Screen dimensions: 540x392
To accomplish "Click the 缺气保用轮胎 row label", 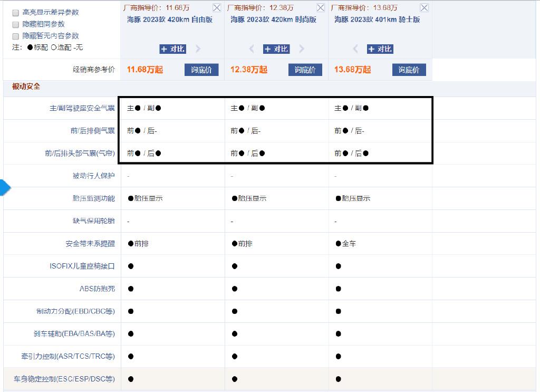I will coord(94,221).
